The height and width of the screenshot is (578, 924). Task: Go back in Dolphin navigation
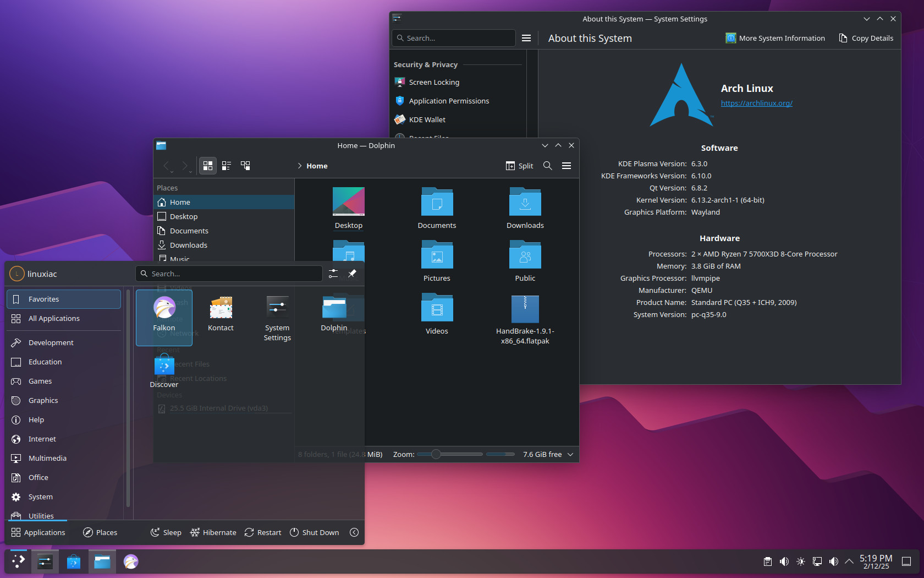click(x=167, y=166)
